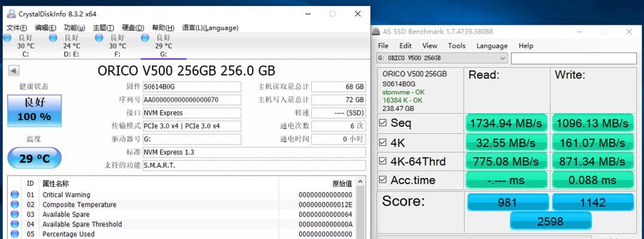Click the host writes total 72 GB field
This screenshot has height=239, width=644.
point(338,100)
